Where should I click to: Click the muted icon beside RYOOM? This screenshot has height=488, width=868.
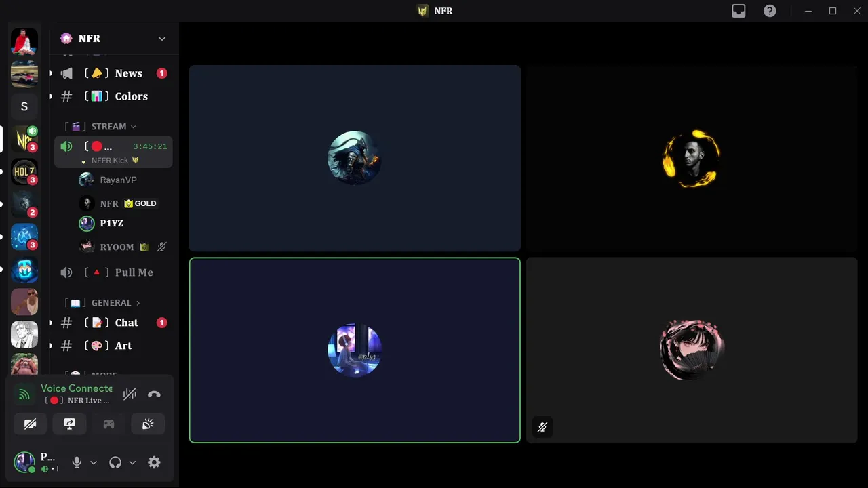pyautogui.click(x=161, y=247)
